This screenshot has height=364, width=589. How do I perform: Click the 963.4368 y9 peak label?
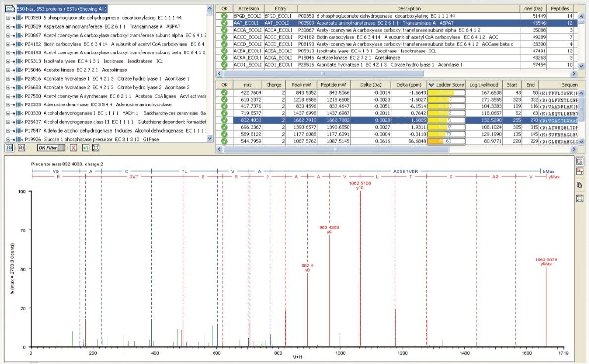[x=329, y=229]
